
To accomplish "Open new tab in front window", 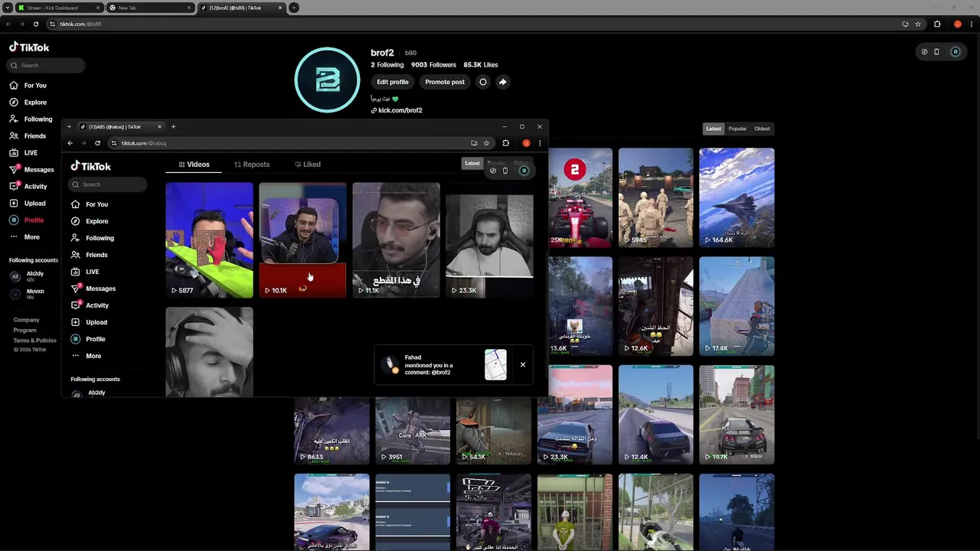I will coord(173,127).
